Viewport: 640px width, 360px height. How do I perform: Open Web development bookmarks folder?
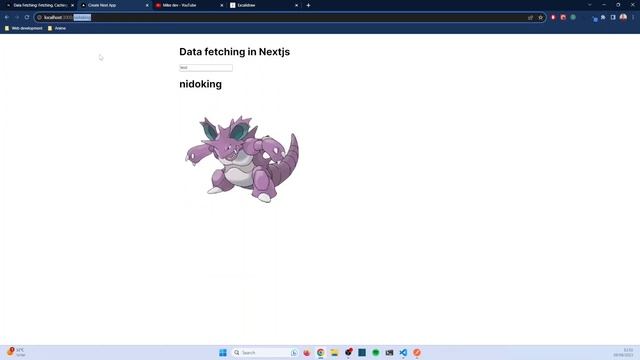coord(24,28)
